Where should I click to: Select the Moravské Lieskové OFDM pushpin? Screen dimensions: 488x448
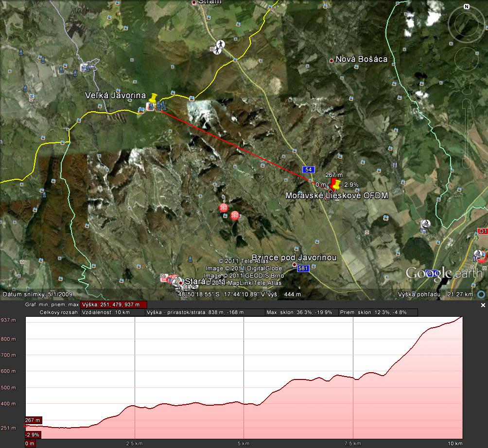tap(335, 185)
